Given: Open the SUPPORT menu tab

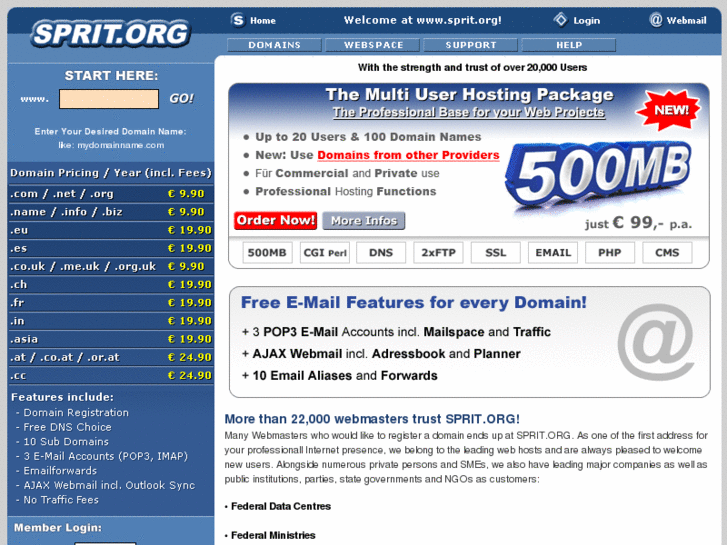Looking at the screenshot, I should (x=471, y=45).
